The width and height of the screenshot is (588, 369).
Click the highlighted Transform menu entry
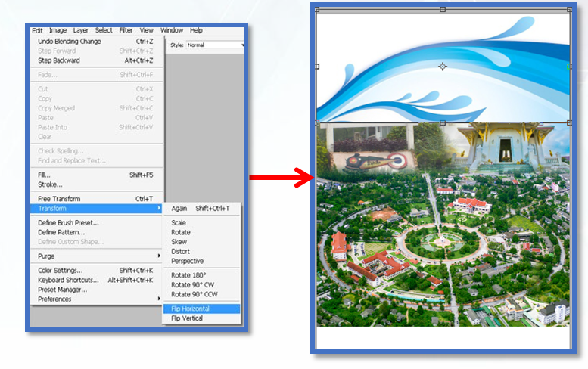[96, 208]
